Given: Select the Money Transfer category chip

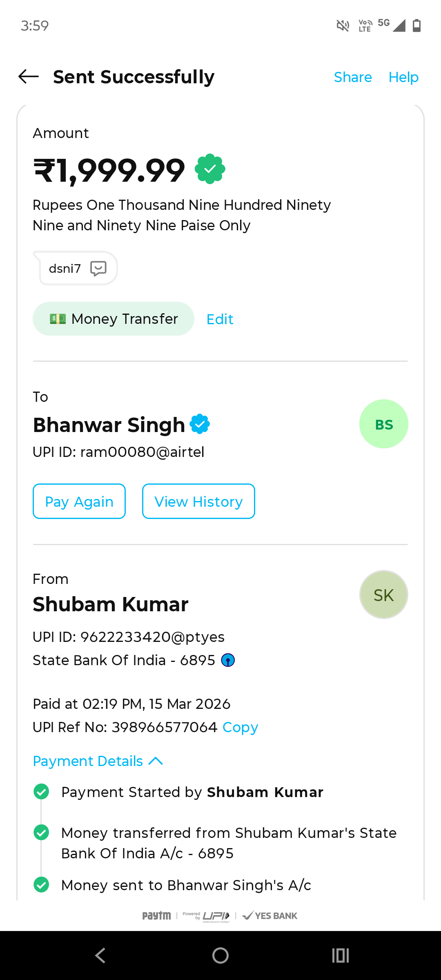Looking at the screenshot, I should 114,319.
